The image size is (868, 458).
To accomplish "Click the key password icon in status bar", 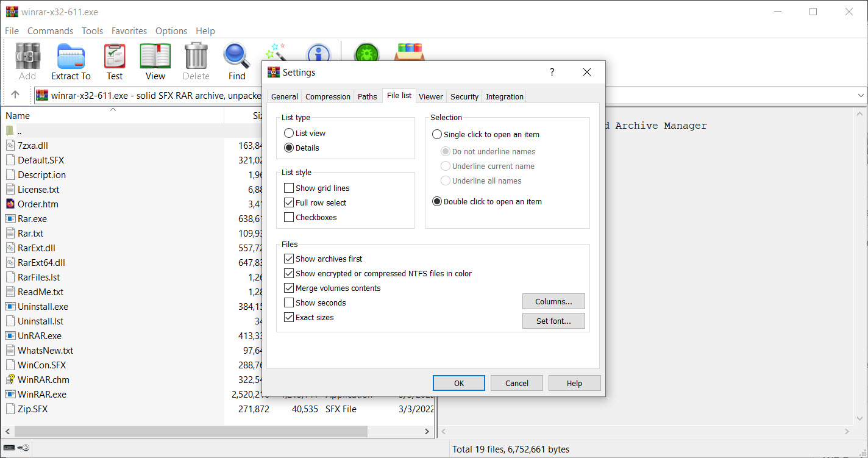I will pyautogui.click(x=23, y=448).
